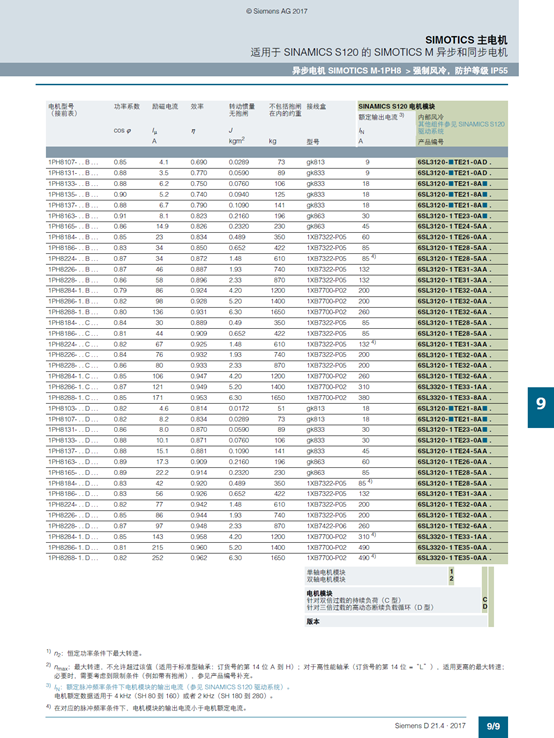Screen dimensions: 554x738
Task: Select the 1PH8288-1.D motor row label
Action: coord(73,558)
